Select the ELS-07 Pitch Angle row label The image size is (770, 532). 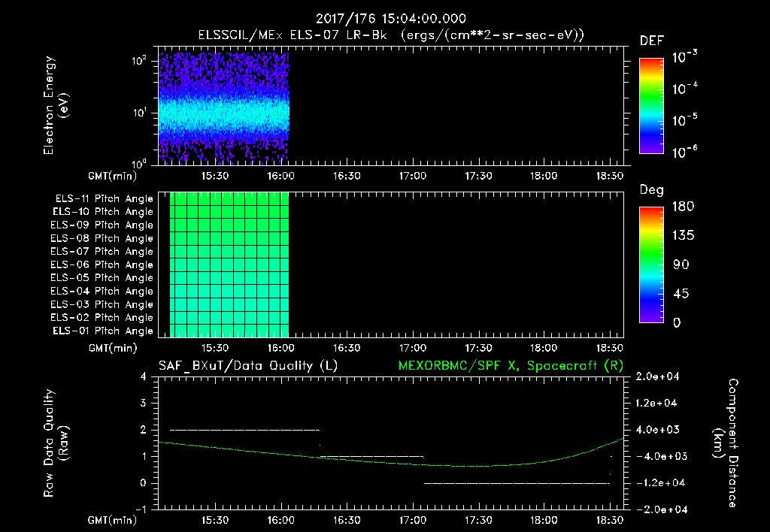coord(102,252)
